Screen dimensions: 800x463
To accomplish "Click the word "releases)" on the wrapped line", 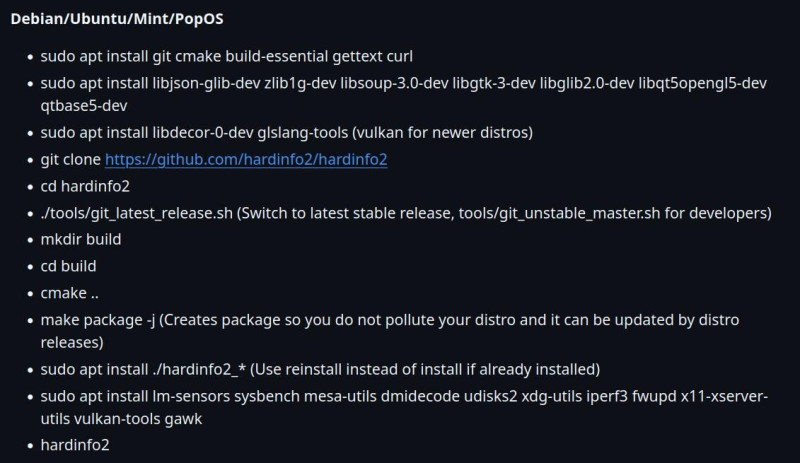I will pos(72,342).
